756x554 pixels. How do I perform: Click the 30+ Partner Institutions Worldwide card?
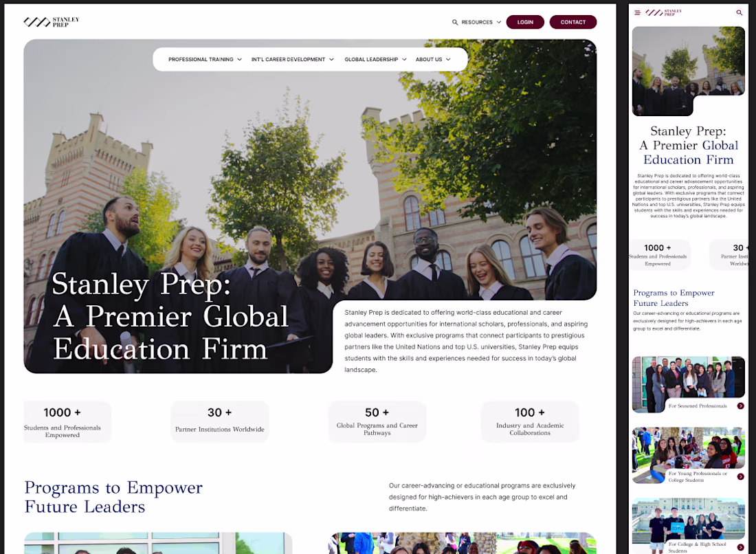[219, 421]
